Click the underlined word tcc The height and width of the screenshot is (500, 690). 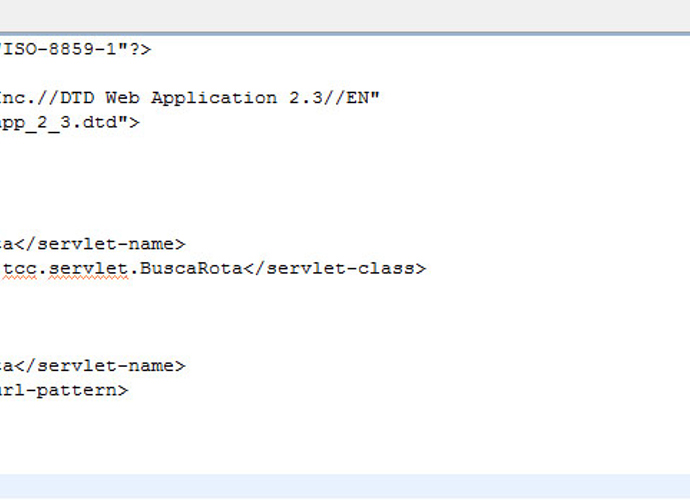coord(20,268)
